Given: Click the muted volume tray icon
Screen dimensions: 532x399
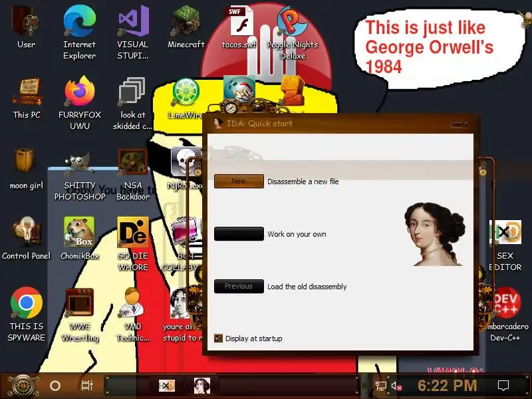Looking at the screenshot, I should [396, 386].
